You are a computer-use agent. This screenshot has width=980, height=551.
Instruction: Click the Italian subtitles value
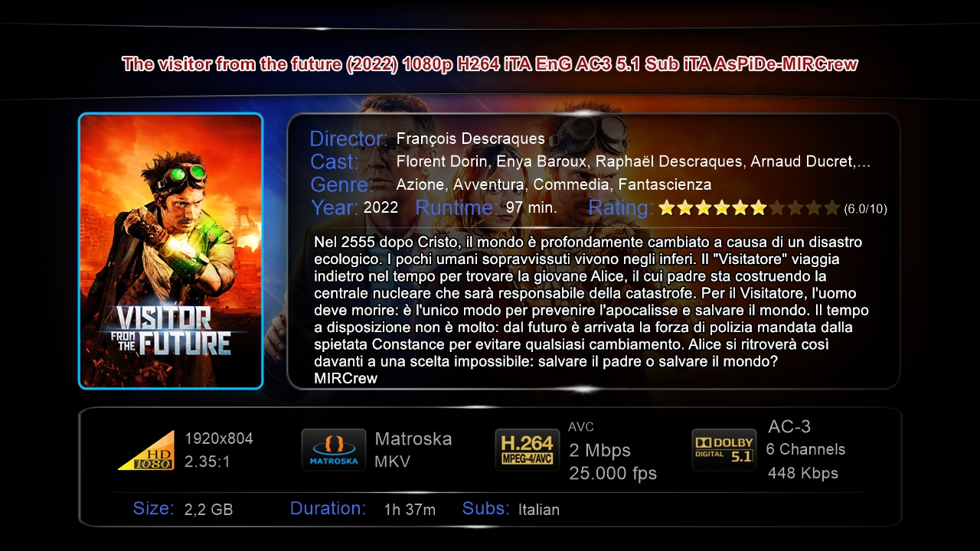click(539, 510)
